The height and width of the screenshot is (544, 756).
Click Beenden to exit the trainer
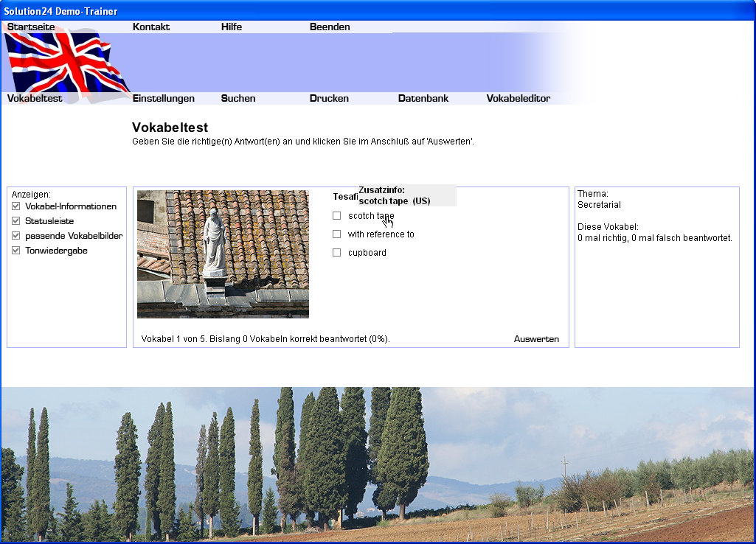point(330,27)
